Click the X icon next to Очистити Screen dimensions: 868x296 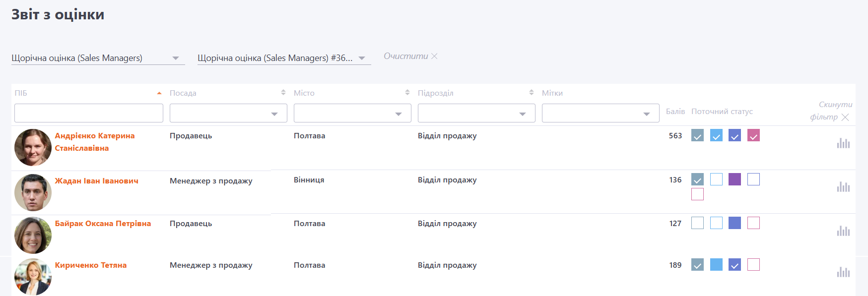point(434,56)
